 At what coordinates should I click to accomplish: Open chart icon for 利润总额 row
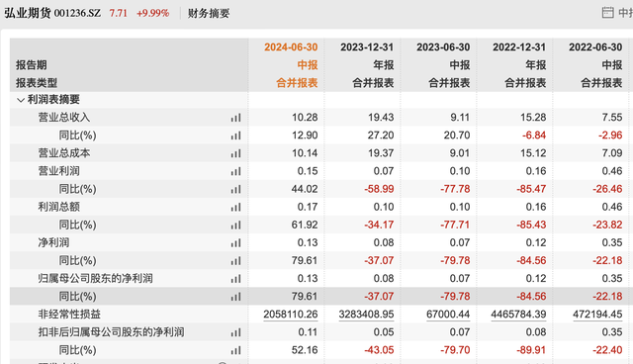[235, 208]
